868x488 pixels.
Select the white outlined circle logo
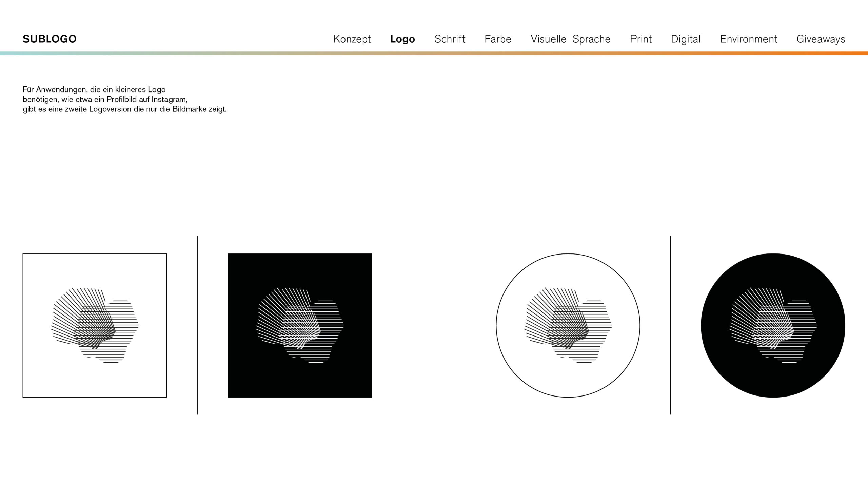click(x=568, y=325)
